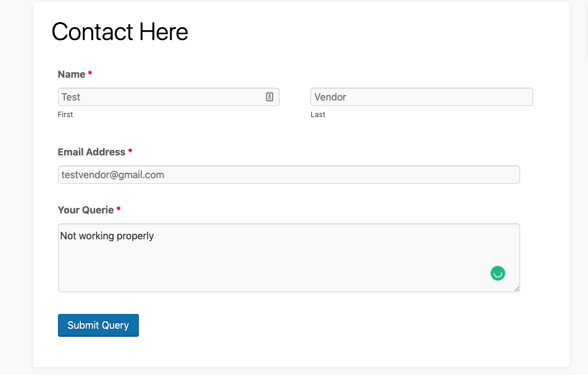
Task: Click the testvendor@gmail.com email text
Action: (113, 175)
